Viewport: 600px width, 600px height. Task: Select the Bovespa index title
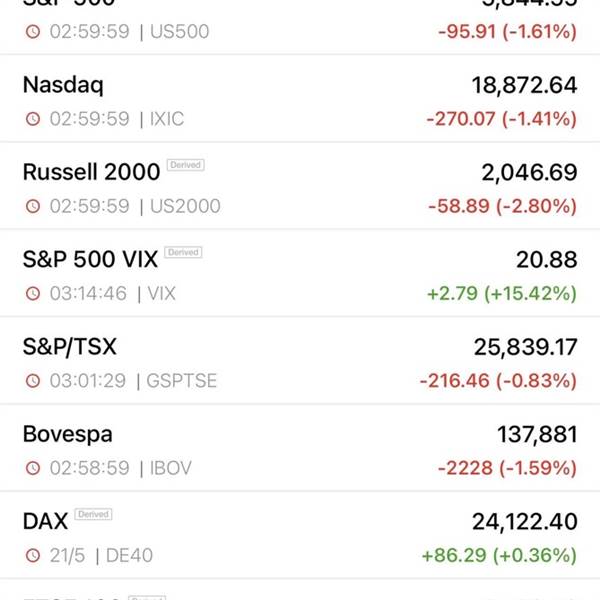pyautogui.click(x=68, y=434)
